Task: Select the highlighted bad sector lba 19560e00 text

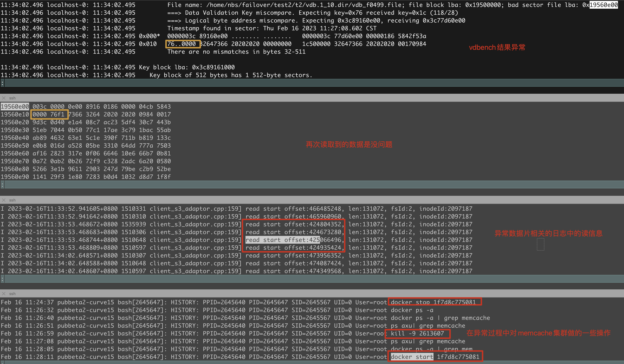Action: click(x=604, y=5)
